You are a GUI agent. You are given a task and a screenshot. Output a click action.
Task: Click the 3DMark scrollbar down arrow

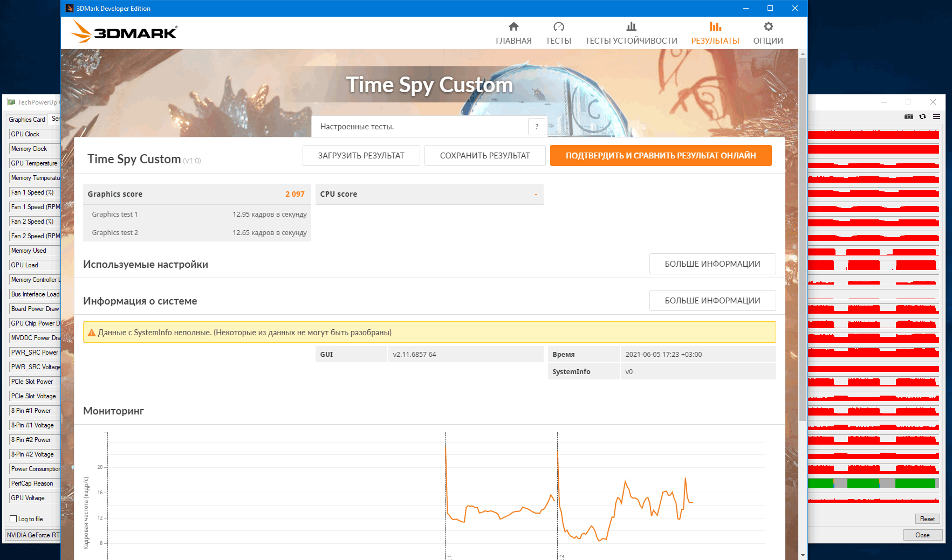coord(803,555)
